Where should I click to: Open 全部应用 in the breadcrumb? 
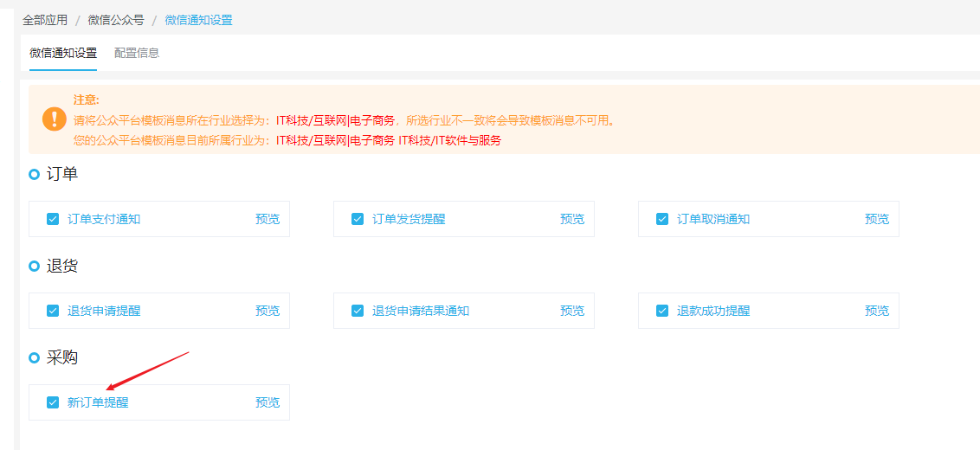pyautogui.click(x=45, y=20)
